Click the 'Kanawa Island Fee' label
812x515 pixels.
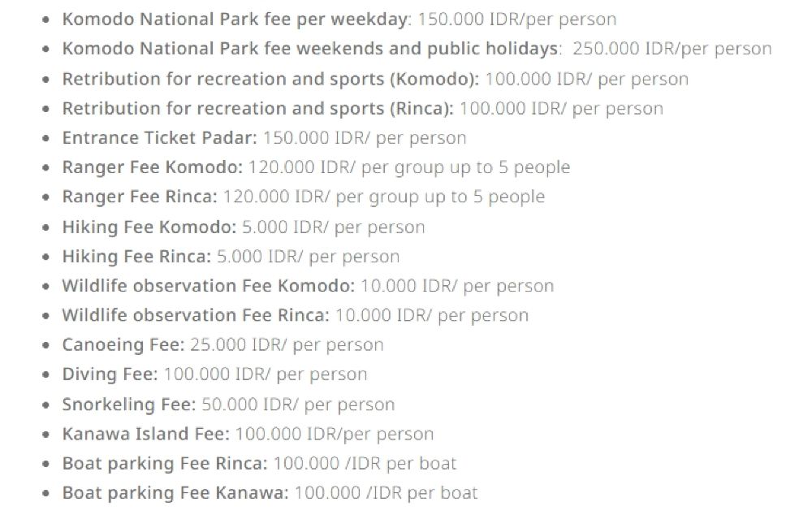coord(145,434)
